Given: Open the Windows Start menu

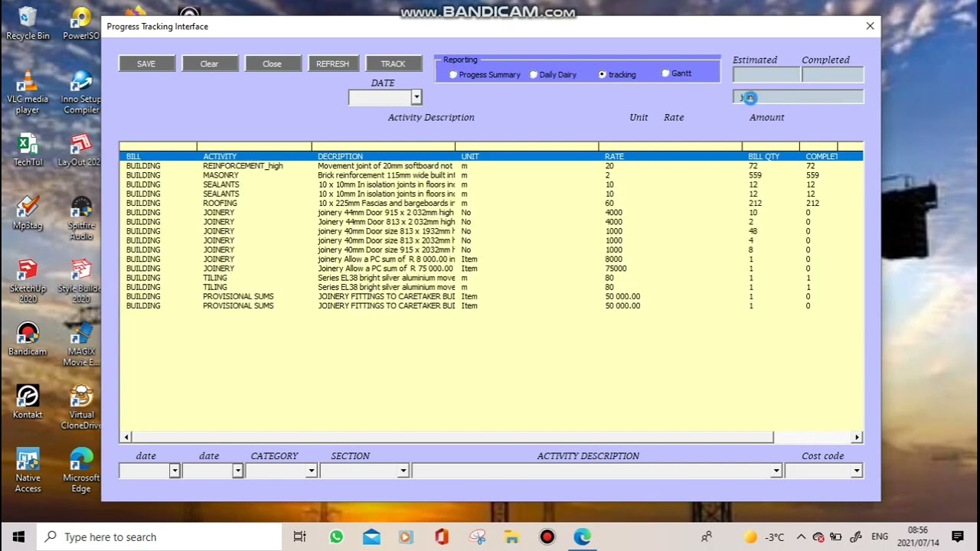Looking at the screenshot, I should point(18,536).
